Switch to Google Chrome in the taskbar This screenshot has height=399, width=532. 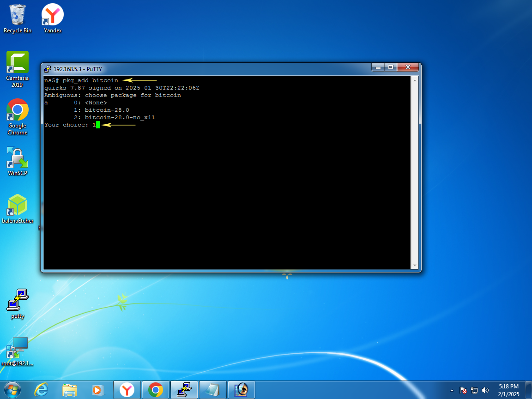tap(155, 390)
